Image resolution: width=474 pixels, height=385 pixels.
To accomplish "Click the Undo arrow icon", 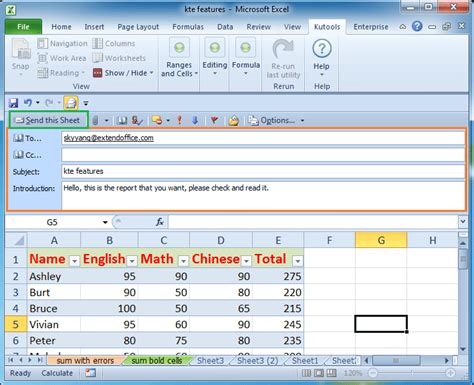I will coord(28,103).
